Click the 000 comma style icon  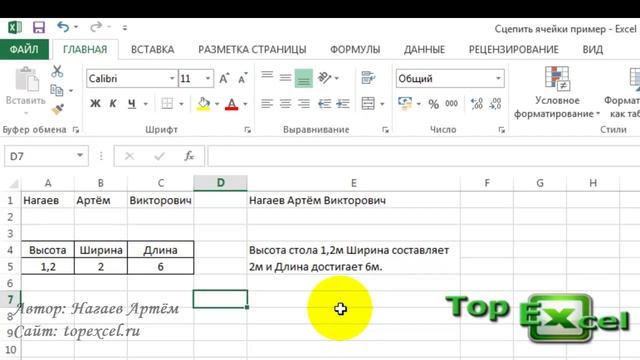coord(451,104)
